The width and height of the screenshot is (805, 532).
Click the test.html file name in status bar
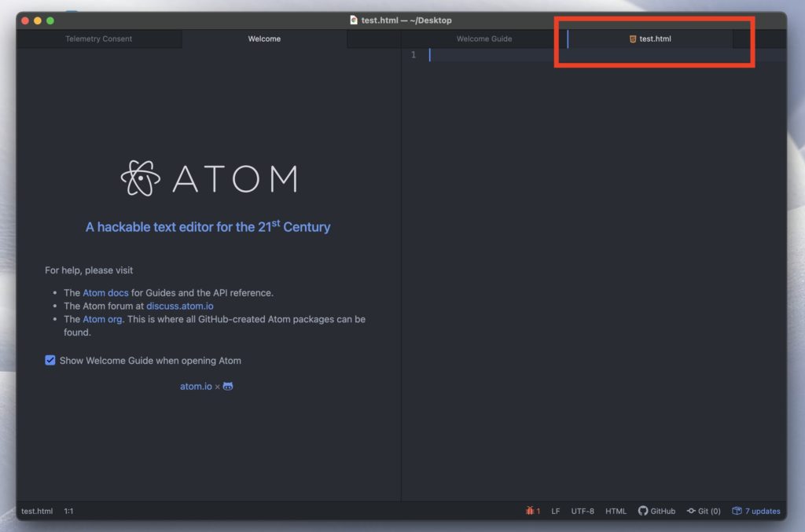(37, 511)
